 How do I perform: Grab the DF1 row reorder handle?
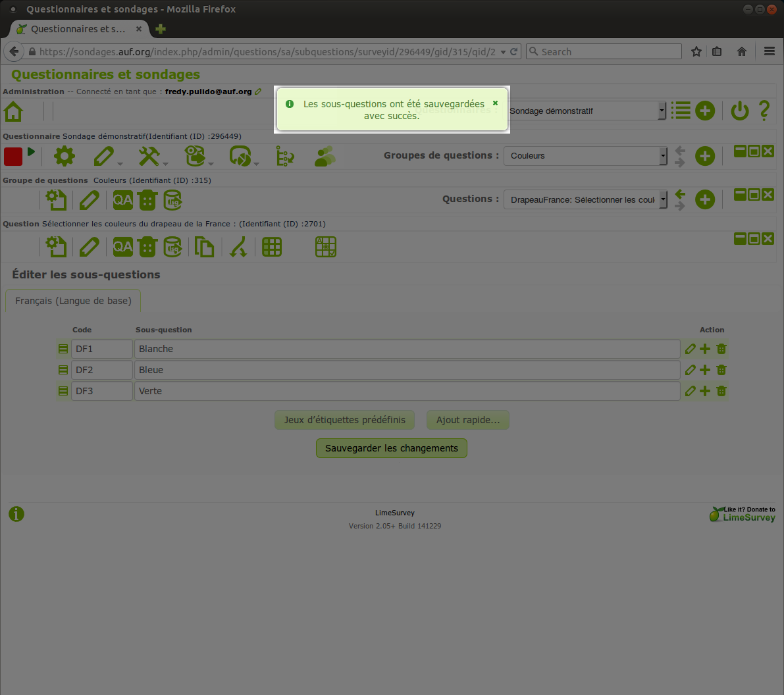click(x=63, y=349)
